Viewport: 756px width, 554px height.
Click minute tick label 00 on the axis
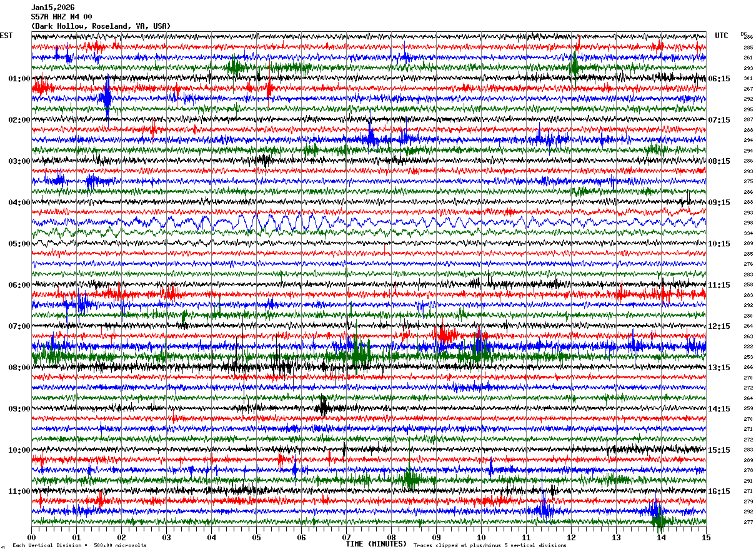pos(31,537)
